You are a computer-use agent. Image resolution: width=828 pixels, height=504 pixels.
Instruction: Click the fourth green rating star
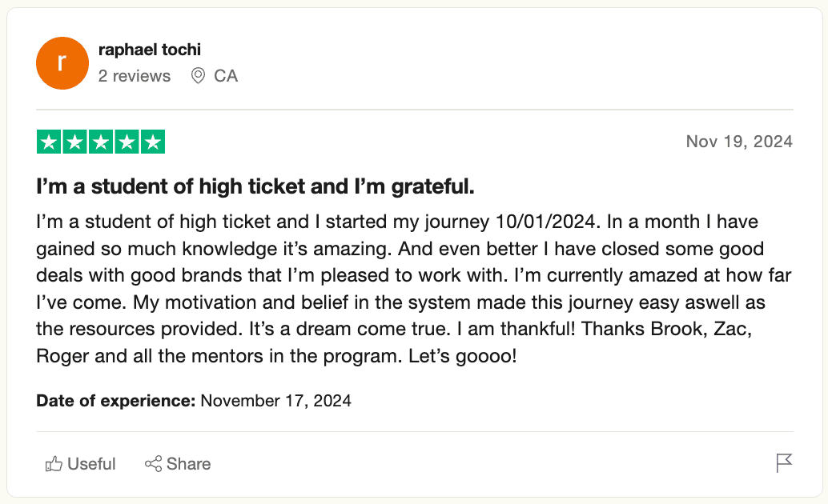[127, 142]
